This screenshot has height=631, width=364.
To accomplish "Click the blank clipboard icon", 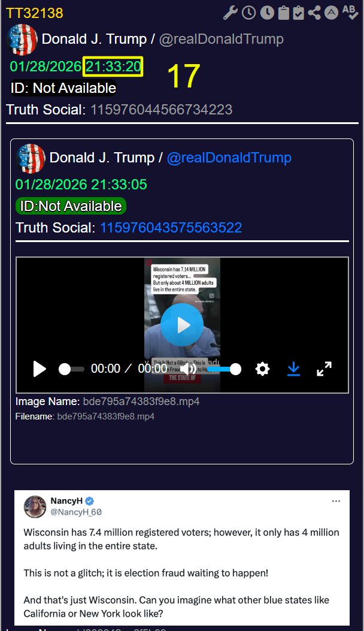I will pyautogui.click(x=283, y=13).
